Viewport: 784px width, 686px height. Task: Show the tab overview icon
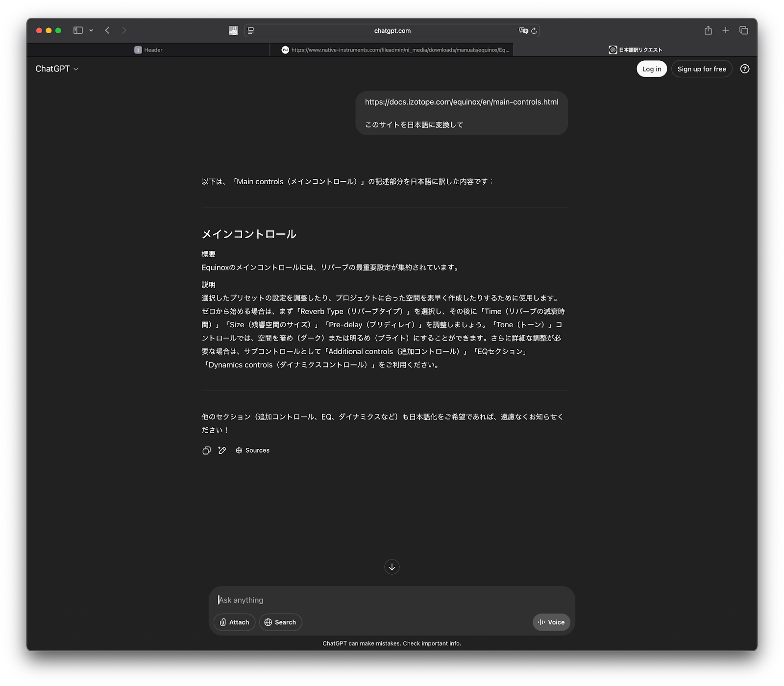click(x=743, y=30)
